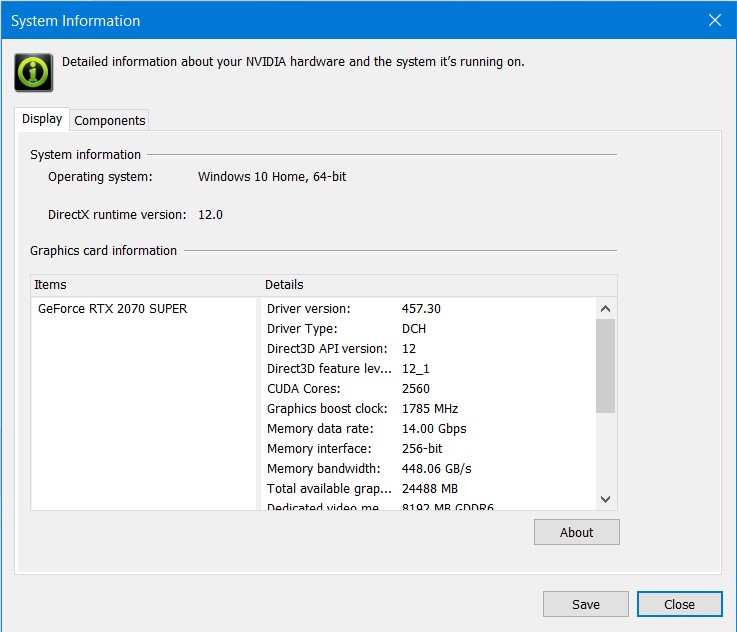The width and height of the screenshot is (737, 632).
Task: Click the details list scrollbar thumb
Action: pos(605,366)
